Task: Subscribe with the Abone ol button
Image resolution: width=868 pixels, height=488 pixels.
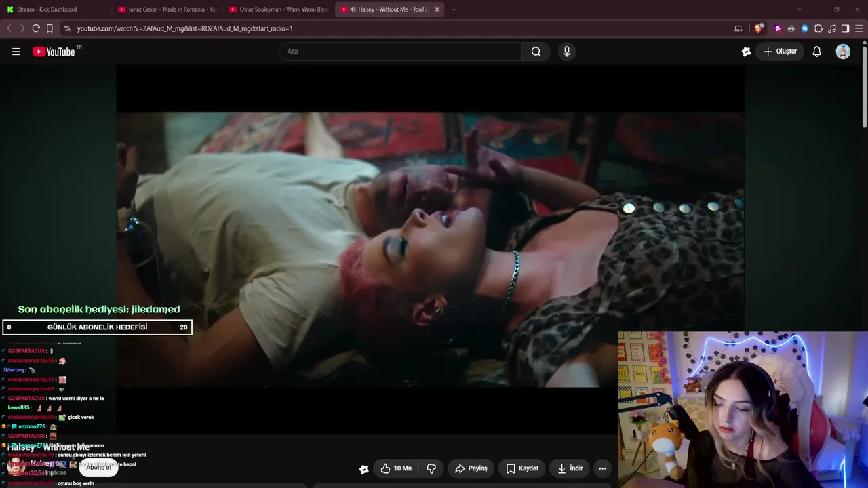Action: pos(98,467)
